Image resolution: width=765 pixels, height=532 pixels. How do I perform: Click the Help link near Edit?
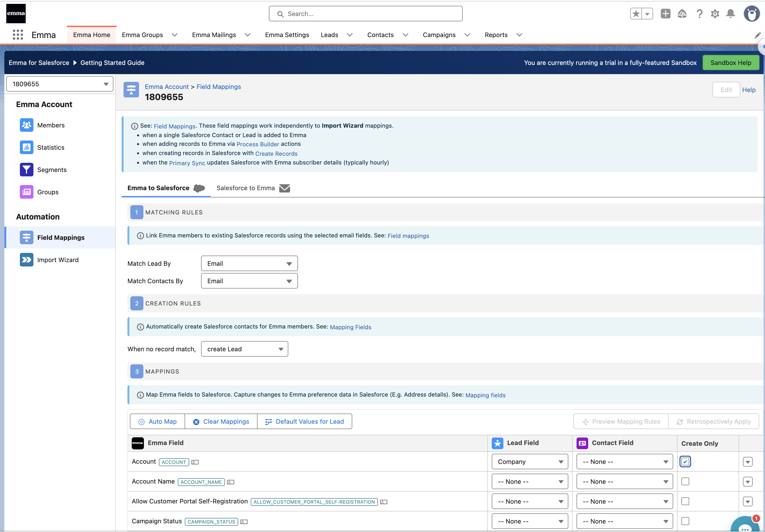(749, 90)
